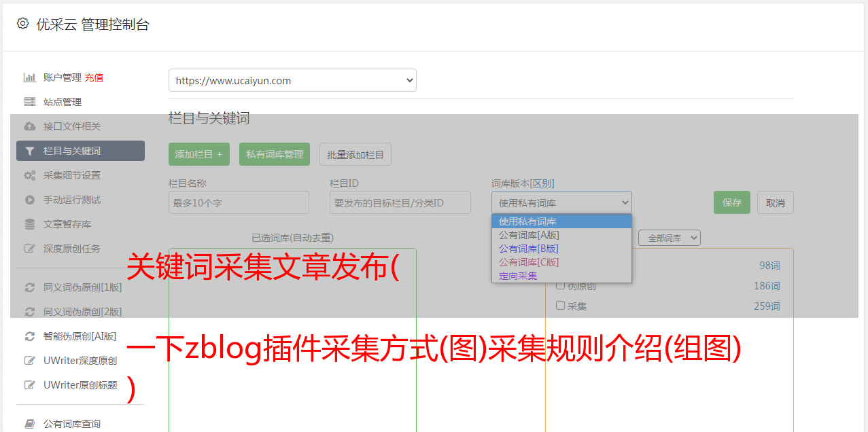
Task: Check the 伪原创 checkbox
Action: 561,285
